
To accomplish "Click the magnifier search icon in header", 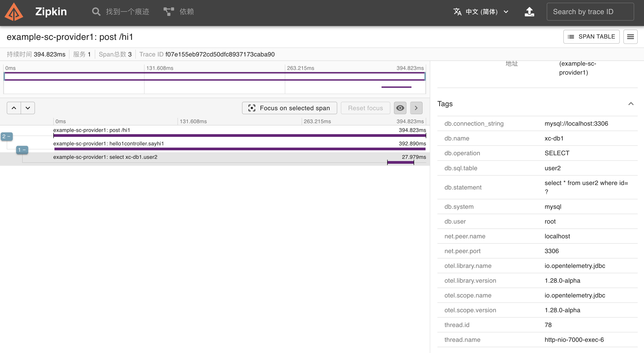I will (96, 11).
